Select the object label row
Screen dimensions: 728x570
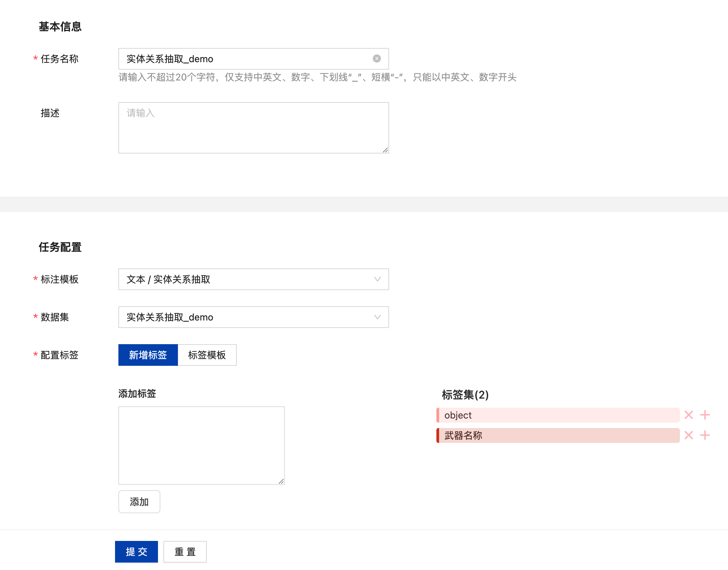tap(558, 415)
